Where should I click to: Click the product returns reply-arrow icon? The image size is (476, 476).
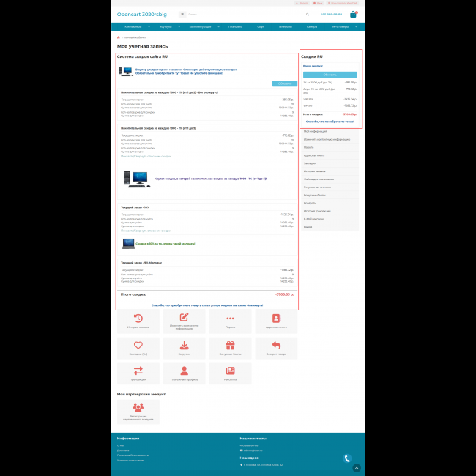click(276, 346)
